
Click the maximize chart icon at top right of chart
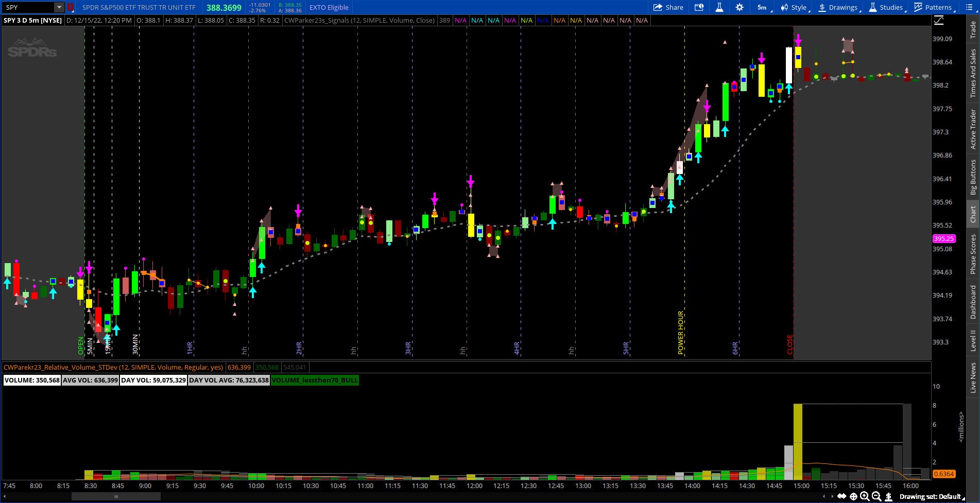coord(939,20)
